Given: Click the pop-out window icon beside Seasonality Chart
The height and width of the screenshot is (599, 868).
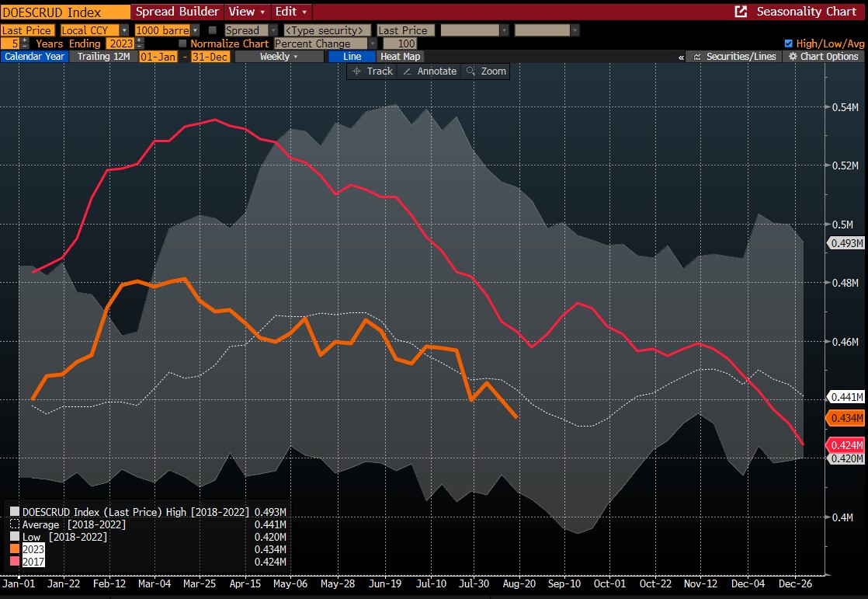Looking at the screenshot, I should [x=741, y=12].
